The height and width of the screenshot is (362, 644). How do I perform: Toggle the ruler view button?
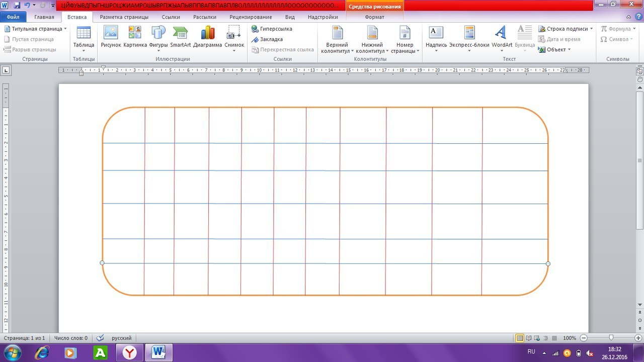point(640,71)
